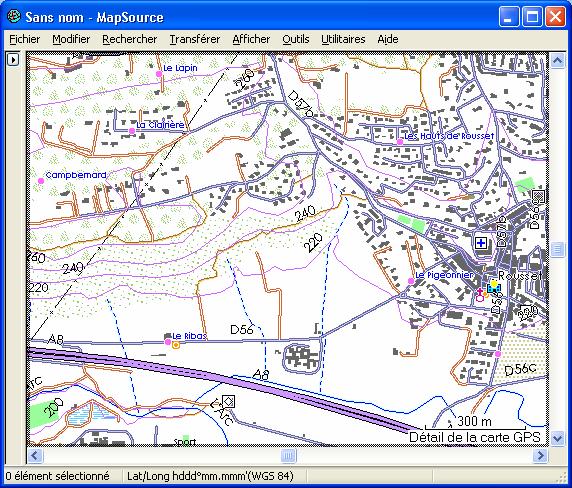The height and width of the screenshot is (488, 572).
Task: Click the D56C road label
Action: click(520, 369)
